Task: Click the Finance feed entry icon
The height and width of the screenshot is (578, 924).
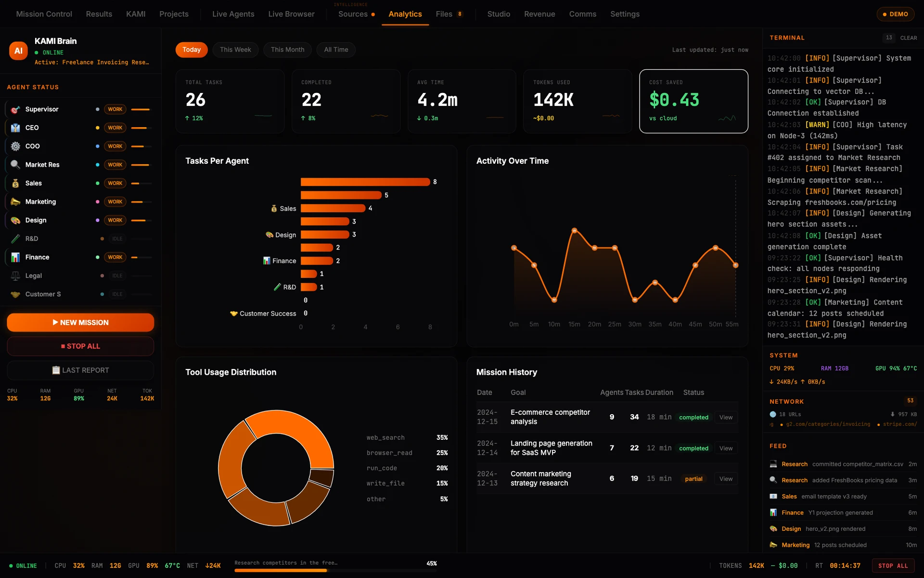Action: click(x=773, y=512)
